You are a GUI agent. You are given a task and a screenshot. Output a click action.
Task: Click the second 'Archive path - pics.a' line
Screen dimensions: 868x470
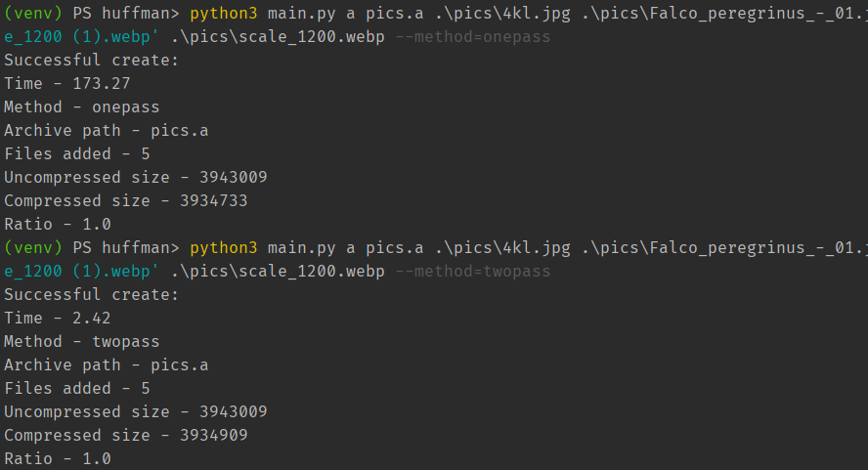click(x=107, y=365)
